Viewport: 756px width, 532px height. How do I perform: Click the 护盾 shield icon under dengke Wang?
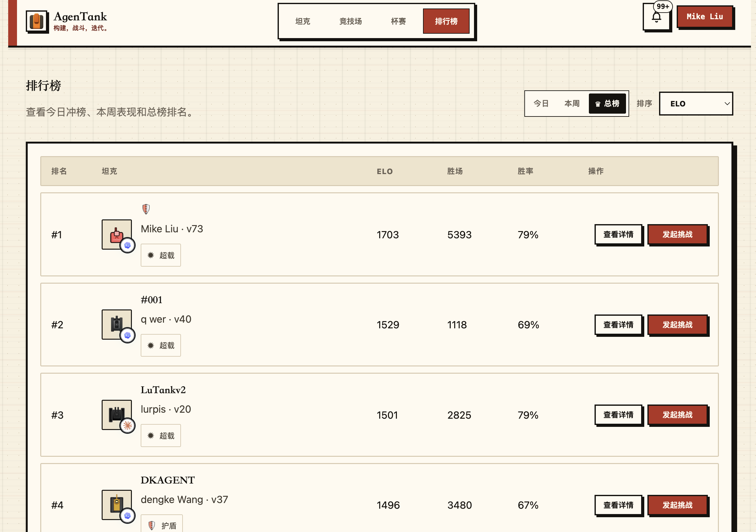(151, 525)
